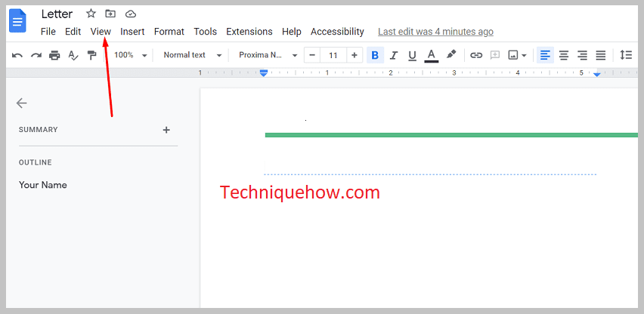This screenshot has height=314, width=644.
Task: Open the zoom 100% dropdown
Action: tap(130, 55)
